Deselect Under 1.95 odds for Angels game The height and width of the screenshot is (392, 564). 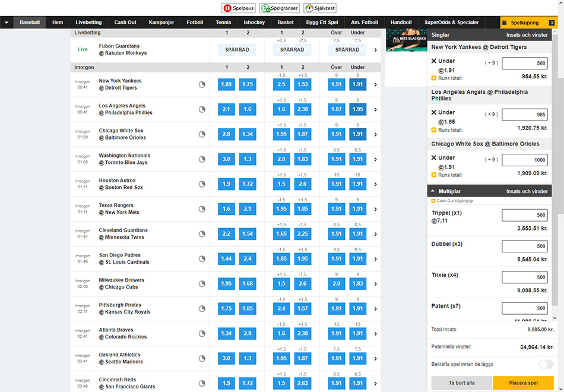click(357, 109)
